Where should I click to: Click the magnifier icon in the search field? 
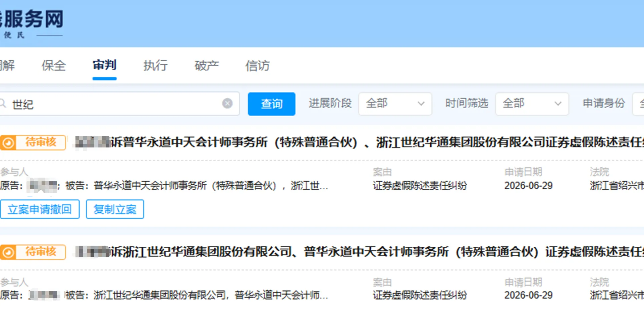3,104
